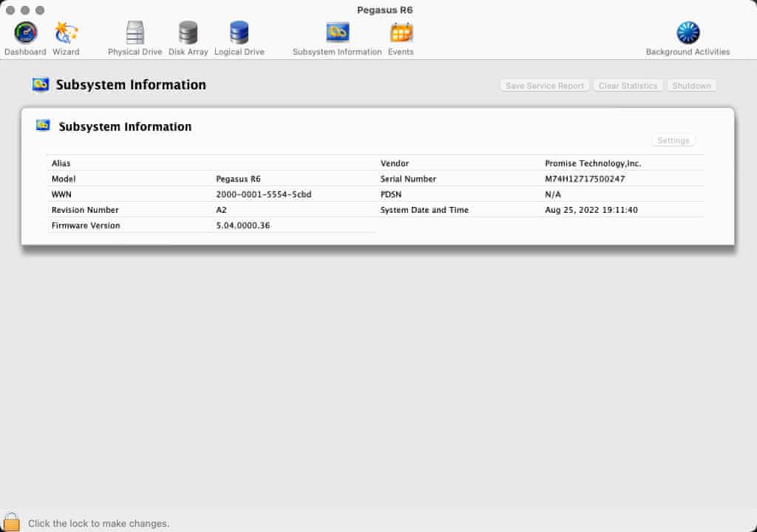Click the Shutdown button
Viewport: 757px width, 532px height.
[691, 86]
